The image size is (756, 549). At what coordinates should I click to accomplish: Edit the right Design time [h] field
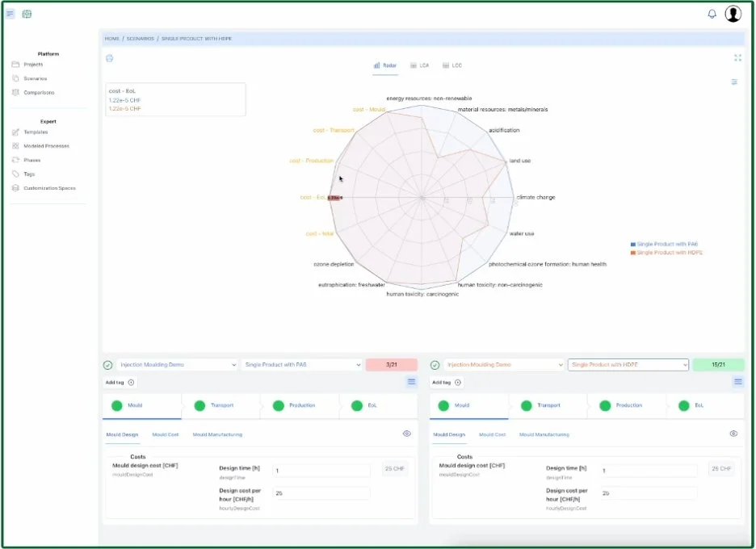tap(649, 471)
